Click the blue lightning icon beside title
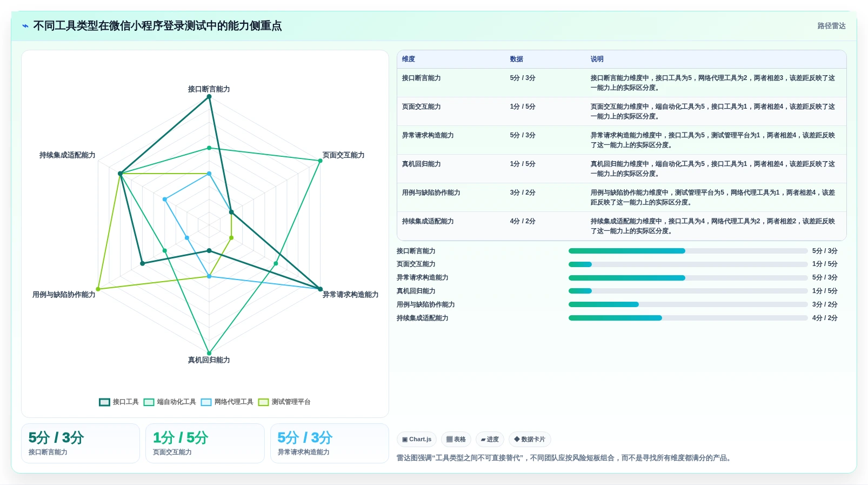868x485 pixels. (x=25, y=26)
